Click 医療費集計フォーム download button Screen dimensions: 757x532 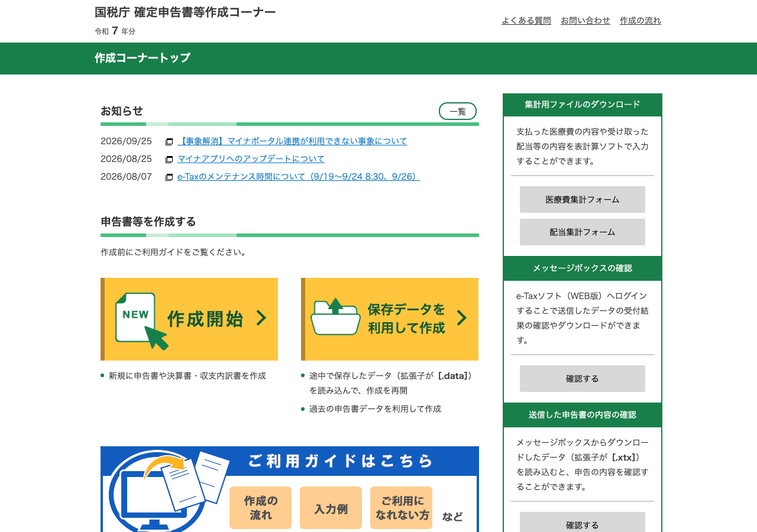pyautogui.click(x=583, y=200)
